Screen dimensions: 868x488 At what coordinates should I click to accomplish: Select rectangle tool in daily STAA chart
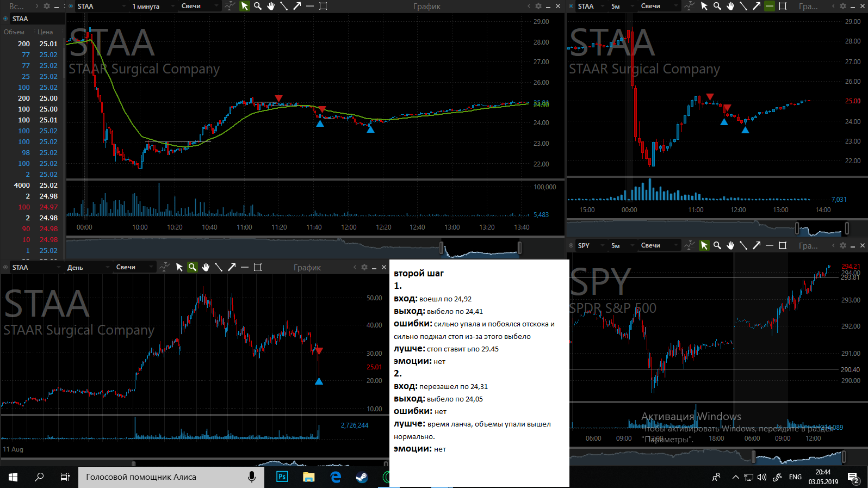coord(258,267)
